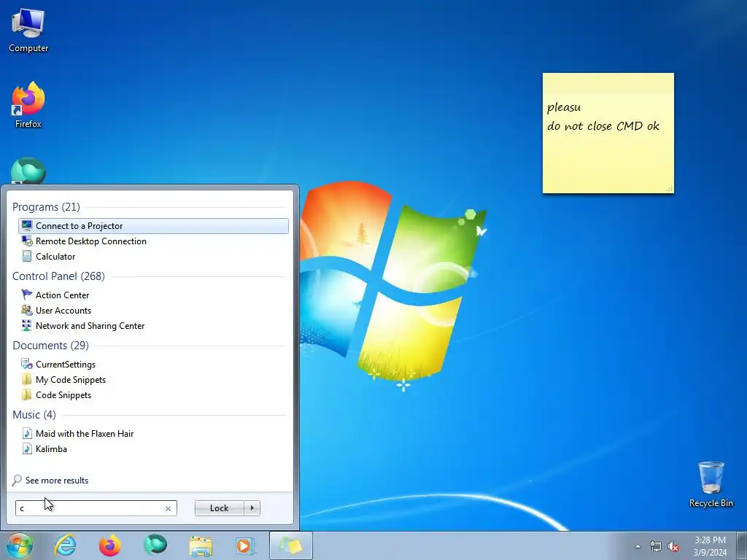Viewport: 747px width, 560px height.
Task: Open the My Code Snippets folder
Action: click(153, 379)
